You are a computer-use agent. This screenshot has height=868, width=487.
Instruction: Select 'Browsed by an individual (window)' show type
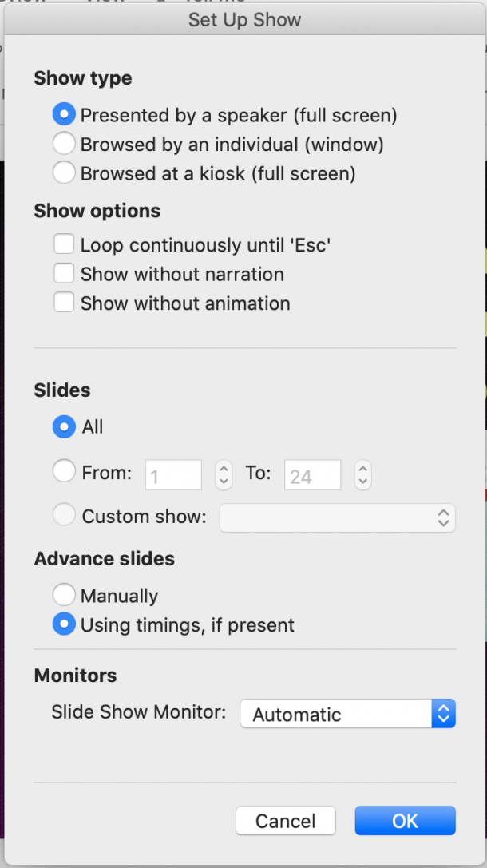[64, 143]
